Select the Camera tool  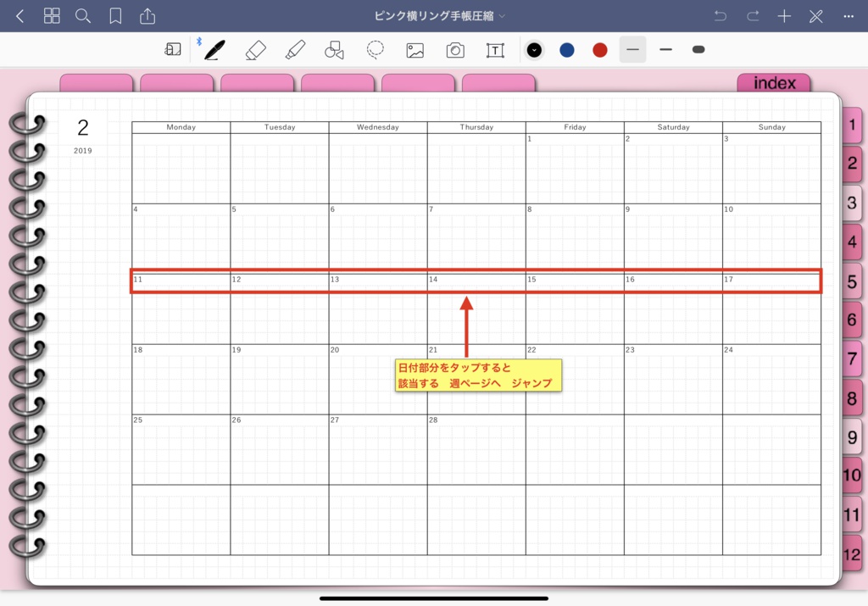tap(455, 50)
